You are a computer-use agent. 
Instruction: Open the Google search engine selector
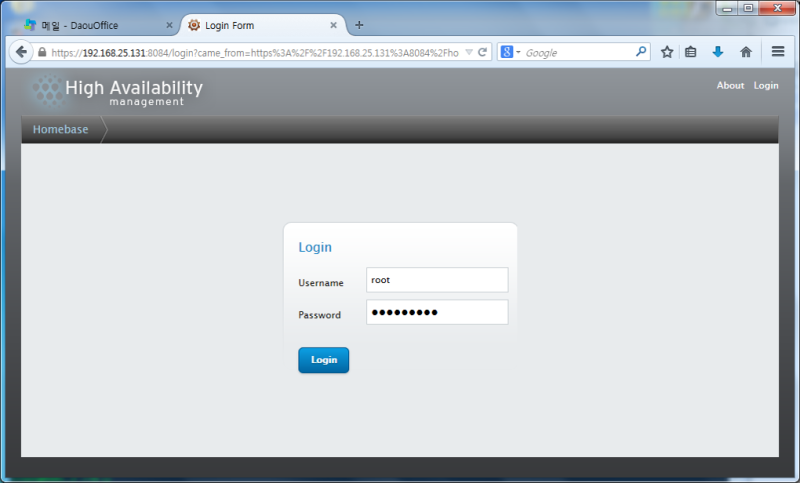[x=510, y=52]
